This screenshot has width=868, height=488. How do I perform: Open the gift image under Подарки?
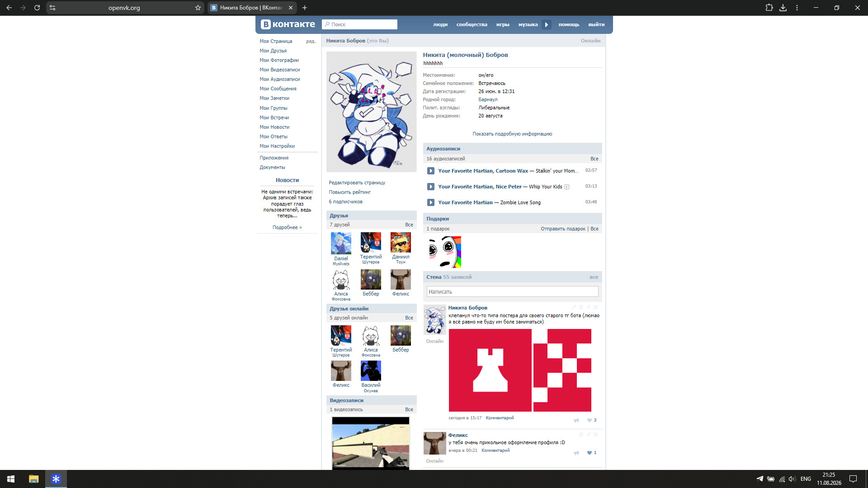pos(445,252)
